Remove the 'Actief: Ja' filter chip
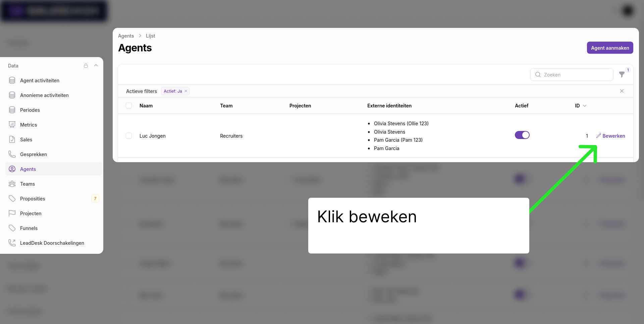This screenshot has height=324, width=644. (x=186, y=91)
